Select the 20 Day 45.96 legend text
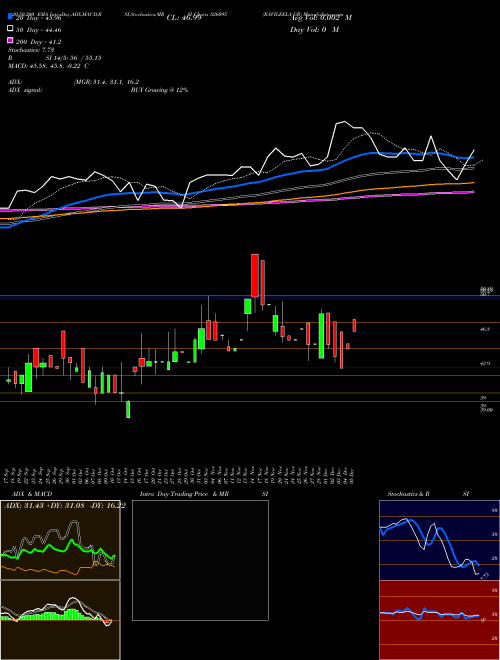 (38, 18)
